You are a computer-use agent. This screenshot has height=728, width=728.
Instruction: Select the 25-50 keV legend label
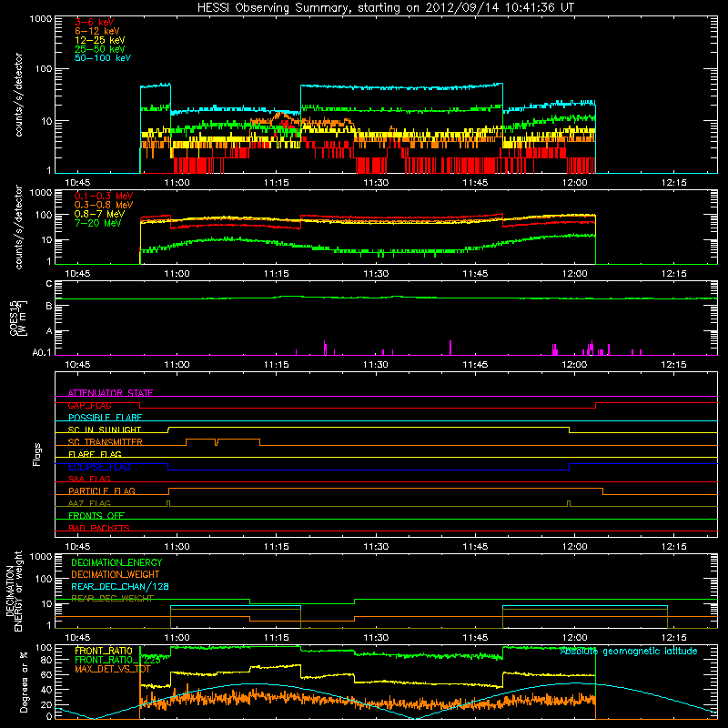pyautogui.click(x=99, y=49)
